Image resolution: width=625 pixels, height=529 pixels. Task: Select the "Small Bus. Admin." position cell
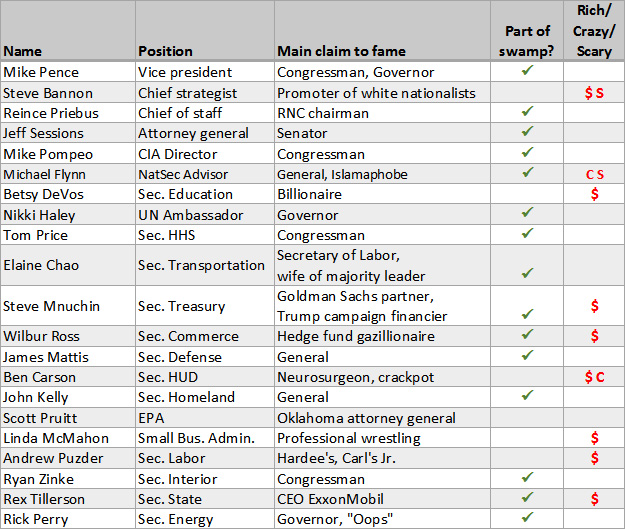197,438
